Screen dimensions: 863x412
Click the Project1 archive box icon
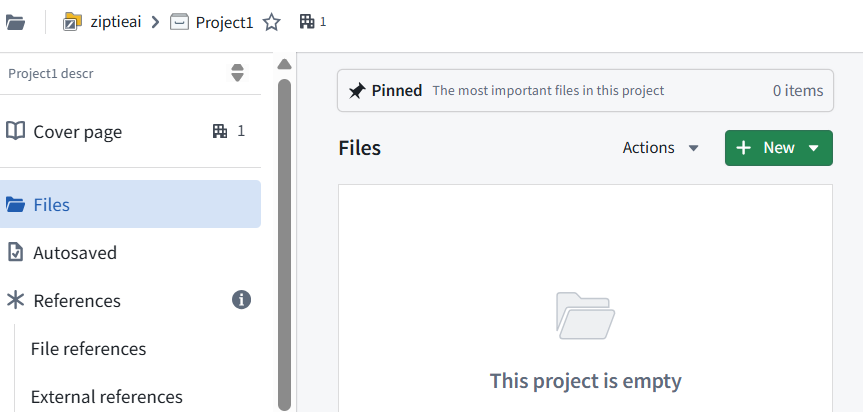[179, 22]
